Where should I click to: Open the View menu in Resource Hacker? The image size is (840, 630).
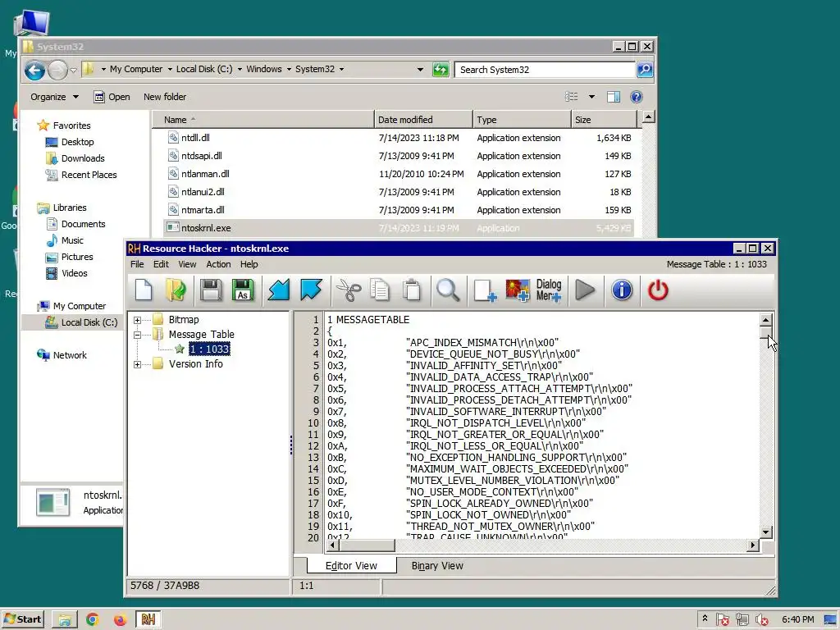[x=187, y=264]
